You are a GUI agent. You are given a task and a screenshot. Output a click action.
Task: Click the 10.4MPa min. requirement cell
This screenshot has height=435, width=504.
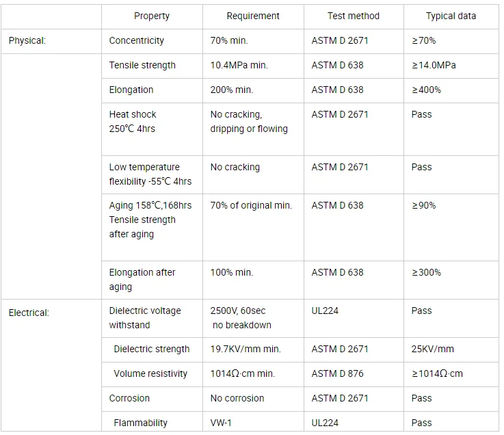[239, 65]
